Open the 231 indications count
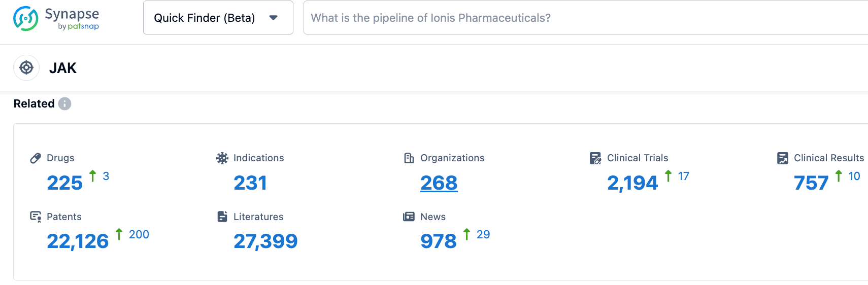The height and width of the screenshot is (285, 868). coord(250,183)
